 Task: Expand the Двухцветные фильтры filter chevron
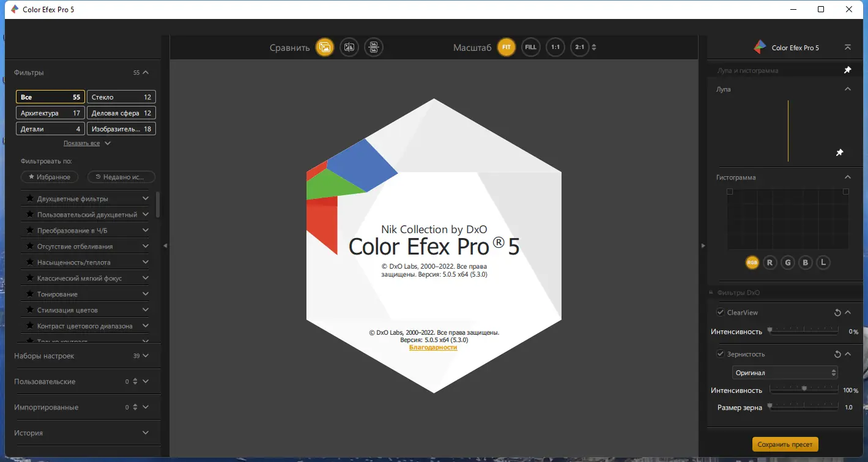click(146, 198)
